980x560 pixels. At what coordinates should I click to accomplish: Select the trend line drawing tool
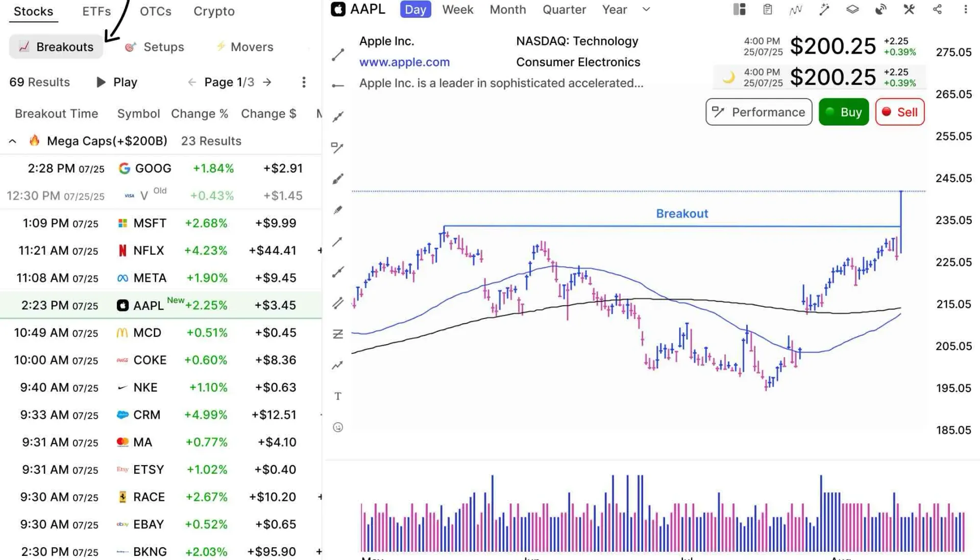338,55
